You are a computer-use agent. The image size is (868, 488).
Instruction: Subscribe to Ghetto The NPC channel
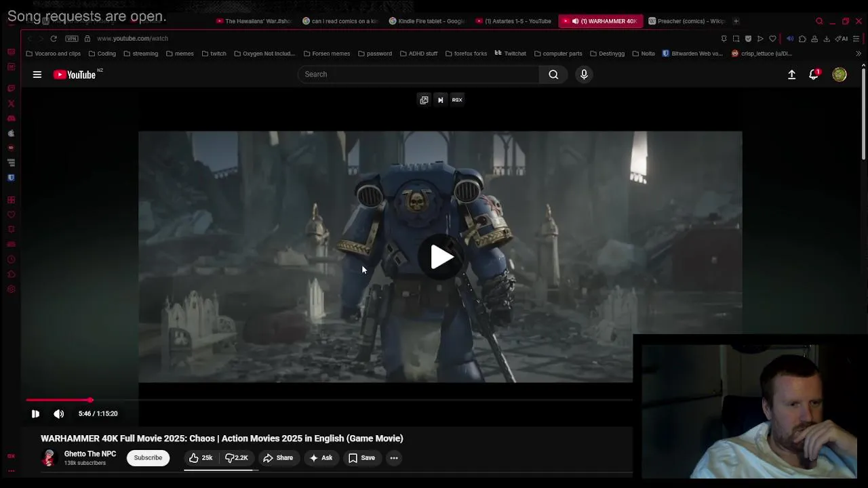click(148, 458)
